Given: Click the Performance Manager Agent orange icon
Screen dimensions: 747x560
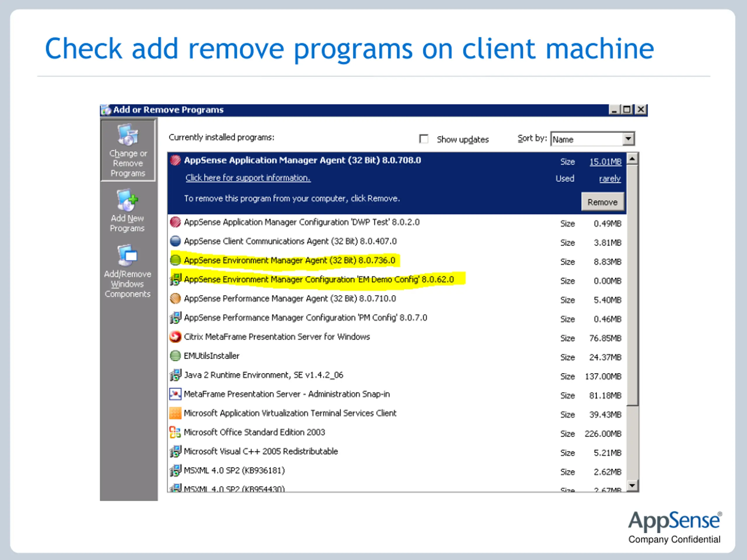Looking at the screenshot, I should [175, 298].
